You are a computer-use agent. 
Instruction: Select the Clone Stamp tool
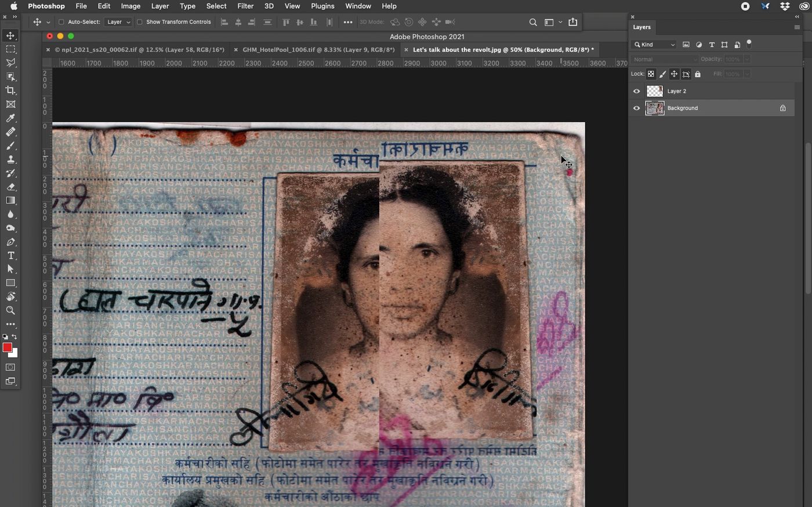tap(10, 160)
